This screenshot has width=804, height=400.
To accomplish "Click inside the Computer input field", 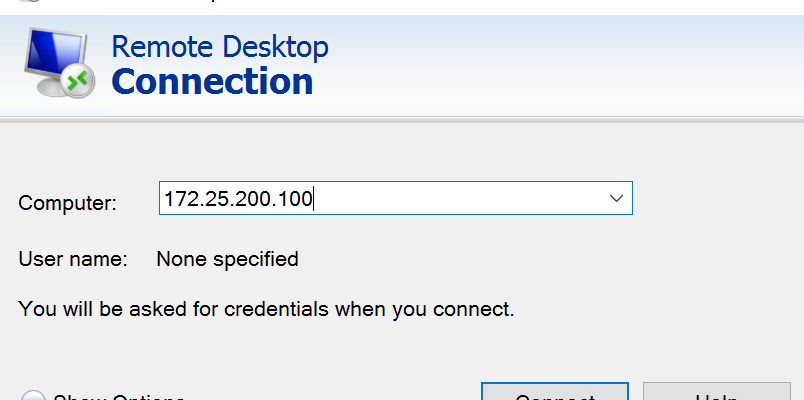I will coord(396,198).
